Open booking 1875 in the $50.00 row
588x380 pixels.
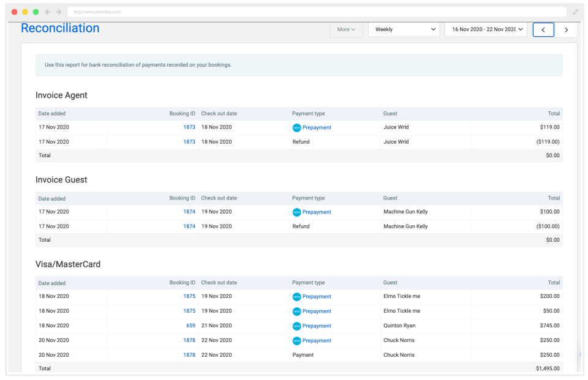[189, 311]
